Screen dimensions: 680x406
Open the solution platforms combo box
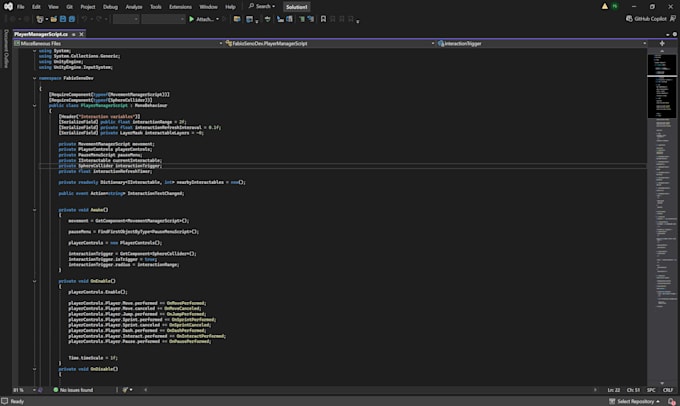[163, 19]
